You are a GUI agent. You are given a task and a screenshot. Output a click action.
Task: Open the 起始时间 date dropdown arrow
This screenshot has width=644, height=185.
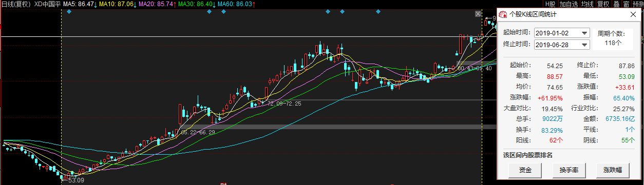pos(584,33)
